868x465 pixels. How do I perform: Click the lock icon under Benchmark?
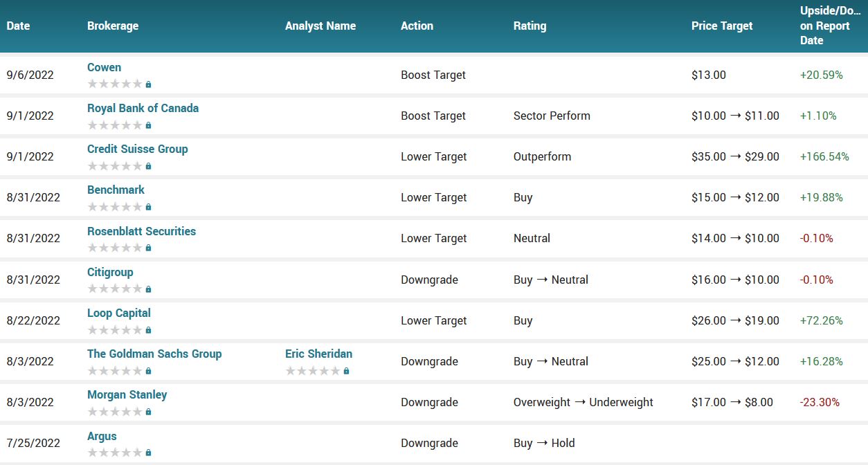148,207
